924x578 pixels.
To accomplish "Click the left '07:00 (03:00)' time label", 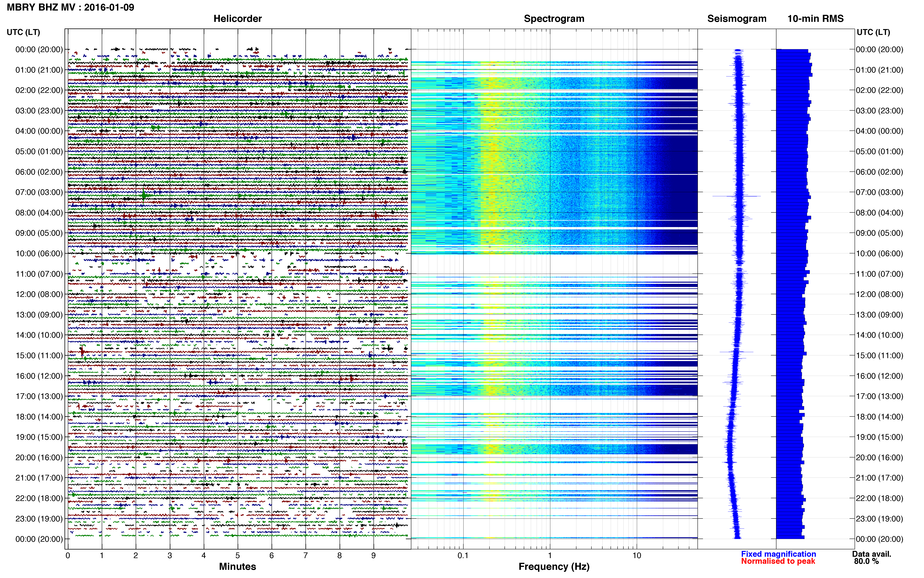I will coord(39,192).
